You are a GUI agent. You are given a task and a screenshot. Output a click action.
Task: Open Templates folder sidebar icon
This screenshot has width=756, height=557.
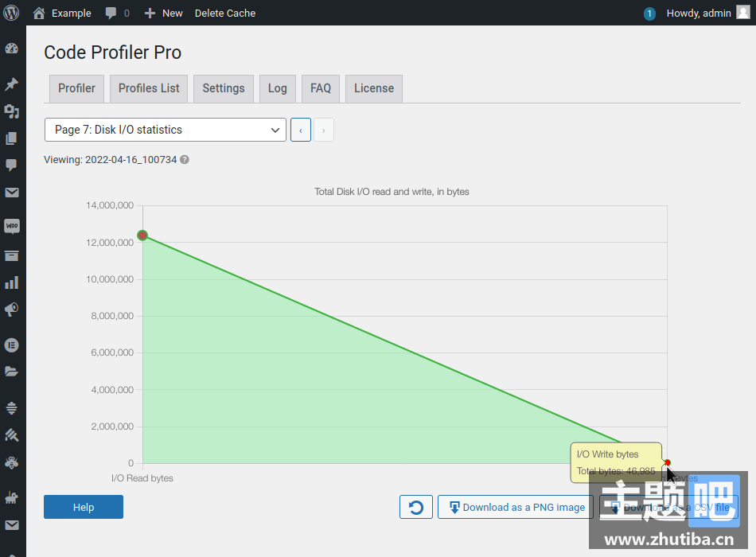tap(12, 372)
